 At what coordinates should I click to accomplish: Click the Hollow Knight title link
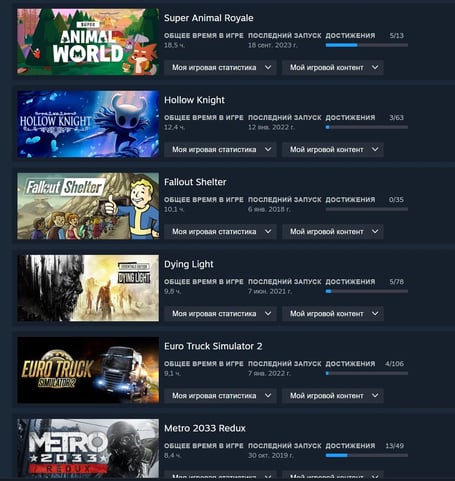point(194,100)
